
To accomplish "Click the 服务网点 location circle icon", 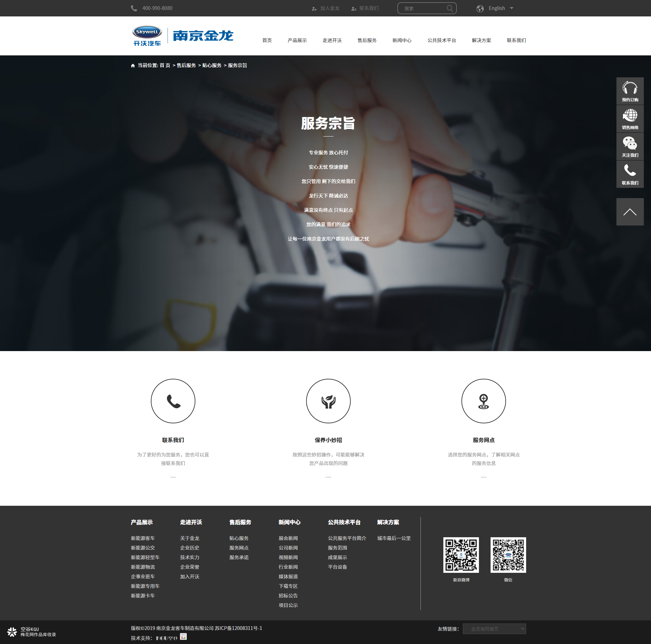I will pos(484,401).
